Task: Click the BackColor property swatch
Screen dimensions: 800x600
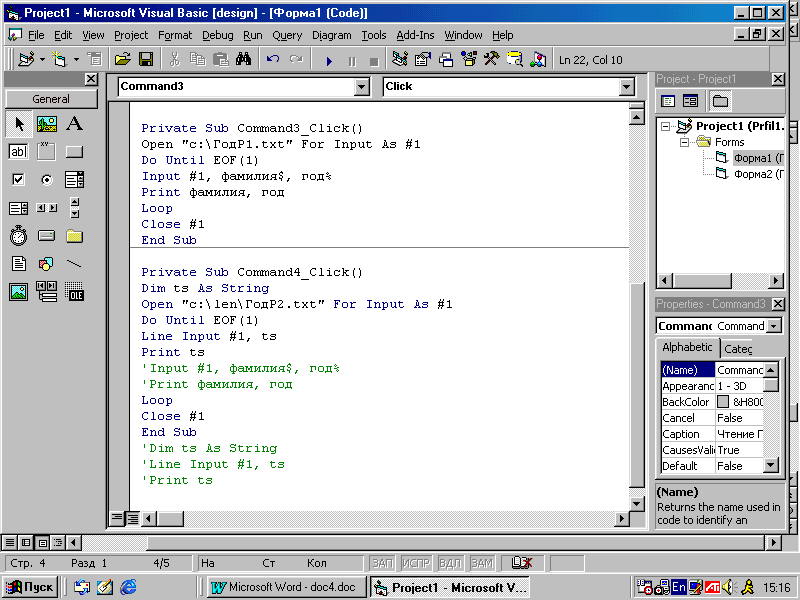Action: click(722, 402)
